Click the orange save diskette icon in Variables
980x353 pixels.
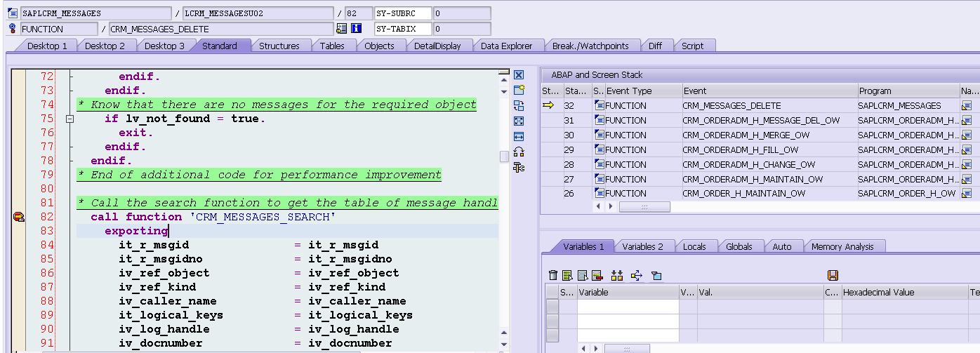(x=833, y=275)
